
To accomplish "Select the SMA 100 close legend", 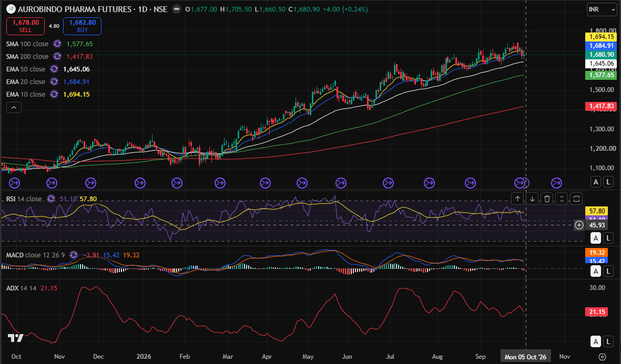I will pyautogui.click(x=27, y=44).
